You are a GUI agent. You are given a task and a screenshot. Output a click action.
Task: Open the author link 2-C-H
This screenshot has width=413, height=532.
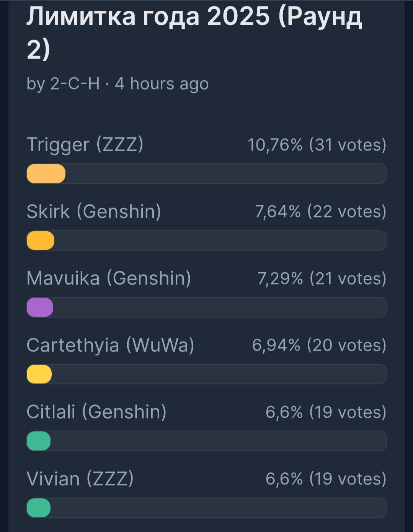click(x=75, y=83)
